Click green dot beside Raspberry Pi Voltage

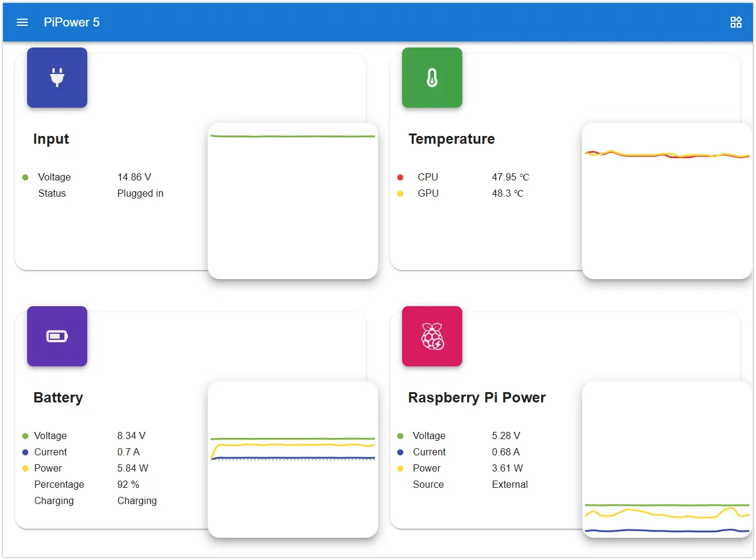pos(400,436)
